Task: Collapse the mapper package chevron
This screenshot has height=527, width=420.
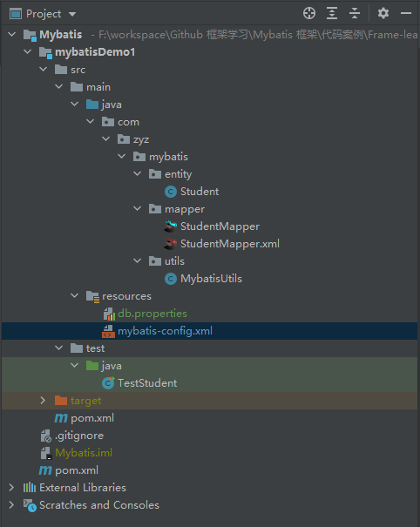Action: (137, 209)
